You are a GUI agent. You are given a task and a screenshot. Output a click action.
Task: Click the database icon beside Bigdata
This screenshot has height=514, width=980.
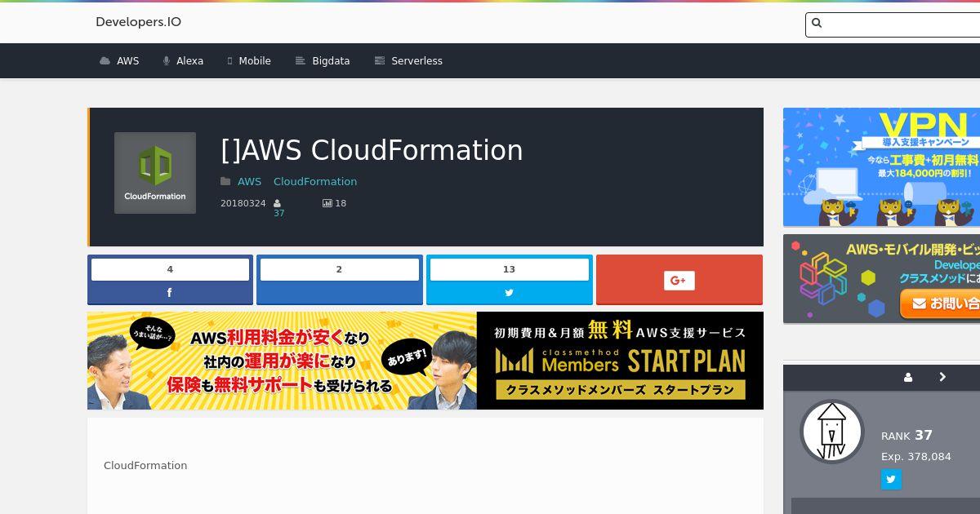click(300, 61)
